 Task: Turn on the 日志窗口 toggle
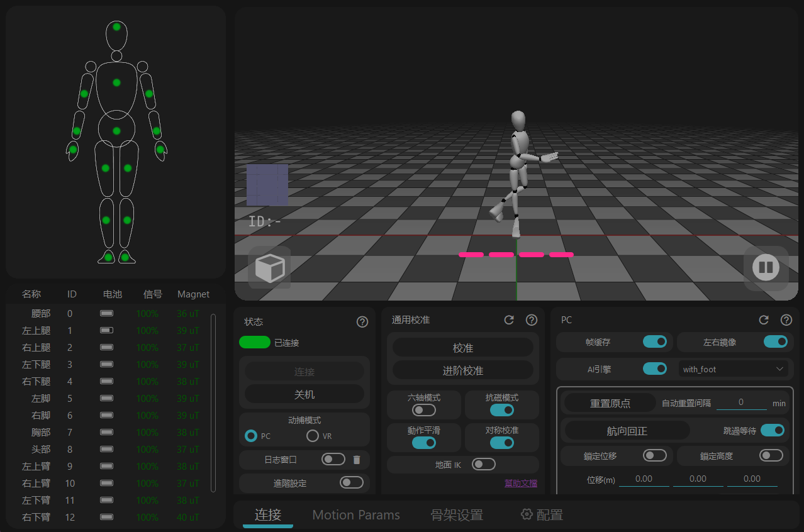(333, 459)
